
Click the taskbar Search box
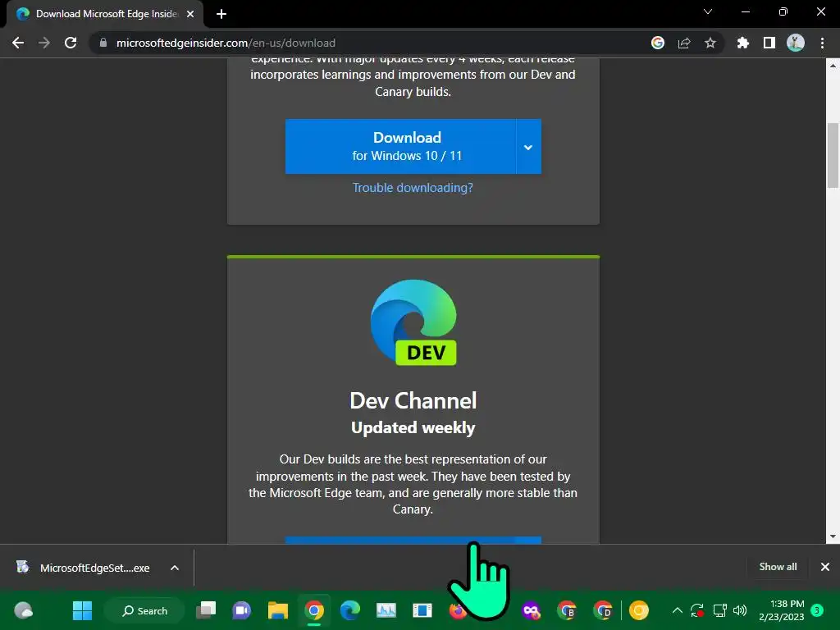pyautogui.click(x=144, y=610)
